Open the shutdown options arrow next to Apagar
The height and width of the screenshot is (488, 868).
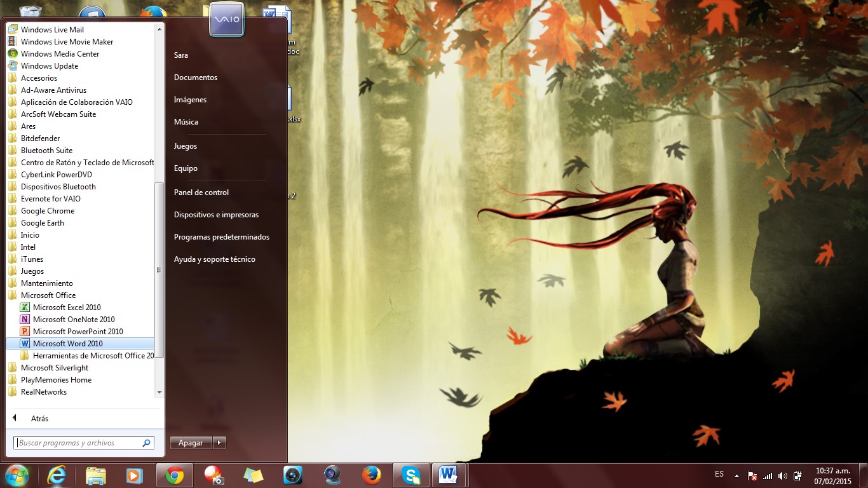point(219,443)
